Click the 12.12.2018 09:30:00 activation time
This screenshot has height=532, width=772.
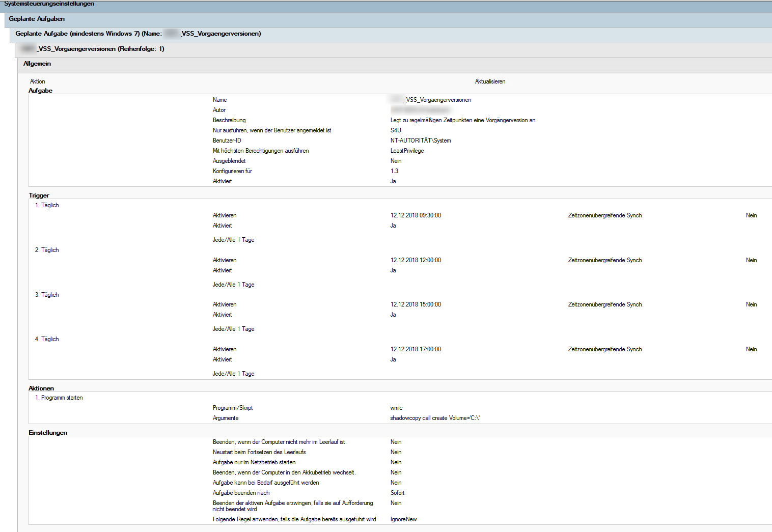click(416, 215)
